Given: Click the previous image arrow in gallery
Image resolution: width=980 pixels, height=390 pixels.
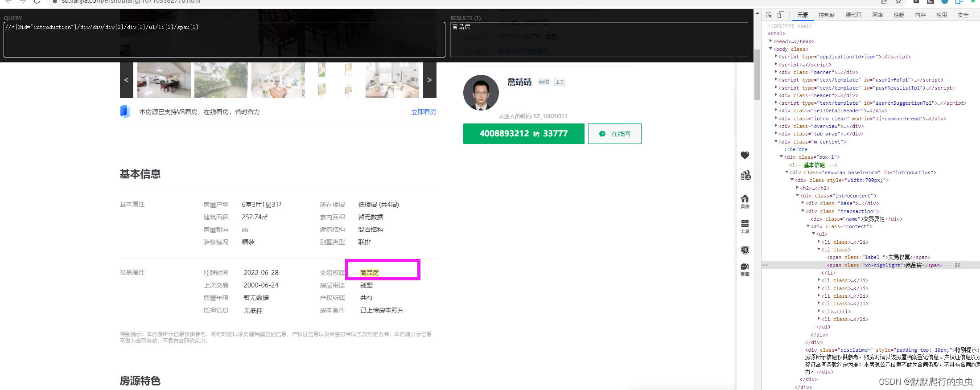Looking at the screenshot, I should coord(127,80).
